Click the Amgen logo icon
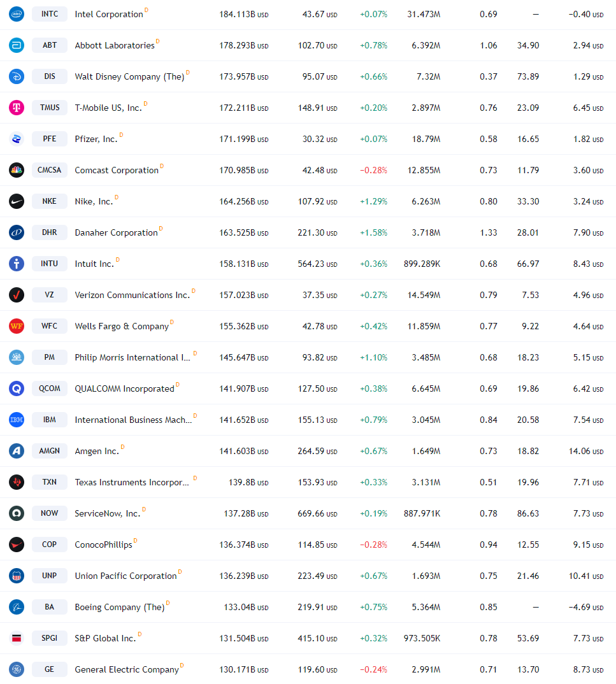The width and height of the screenshot is (616, 684). pyautogui.click(x=17, y=451)
